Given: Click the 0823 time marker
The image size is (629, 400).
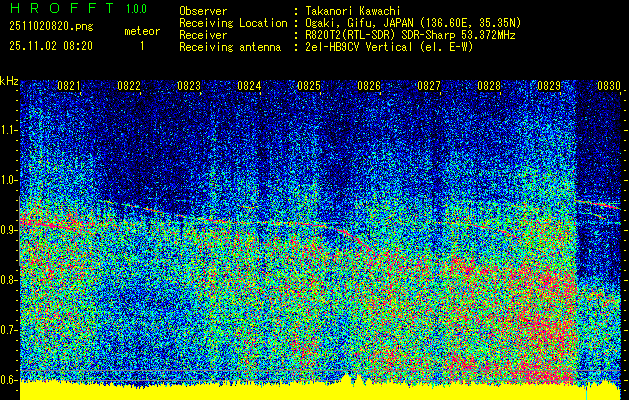Looking at the screenshot, I should 189,86.
